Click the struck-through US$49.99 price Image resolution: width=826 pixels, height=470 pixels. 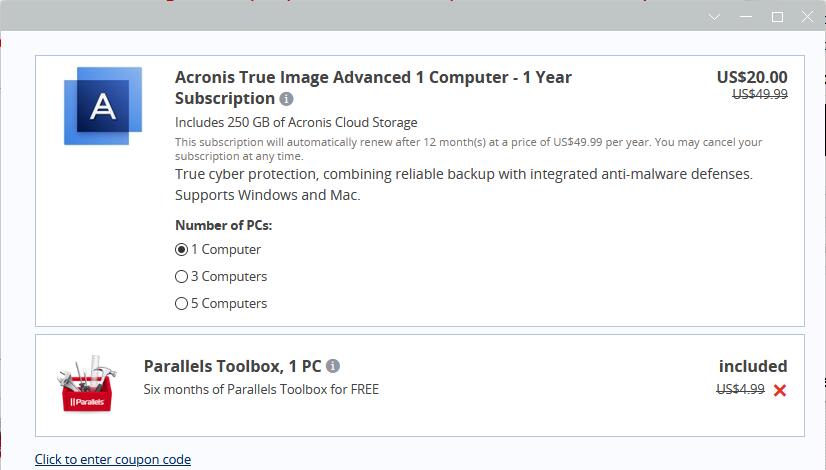760,94
